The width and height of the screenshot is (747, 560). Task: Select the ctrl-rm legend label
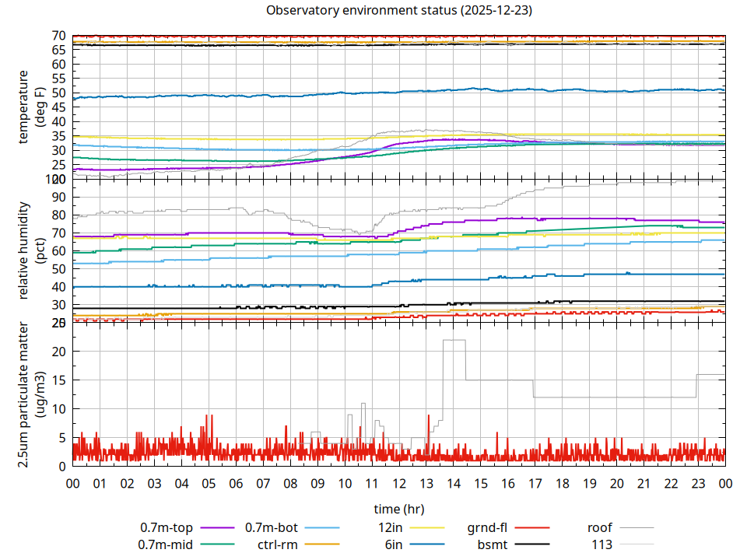(x=278, y=544)
